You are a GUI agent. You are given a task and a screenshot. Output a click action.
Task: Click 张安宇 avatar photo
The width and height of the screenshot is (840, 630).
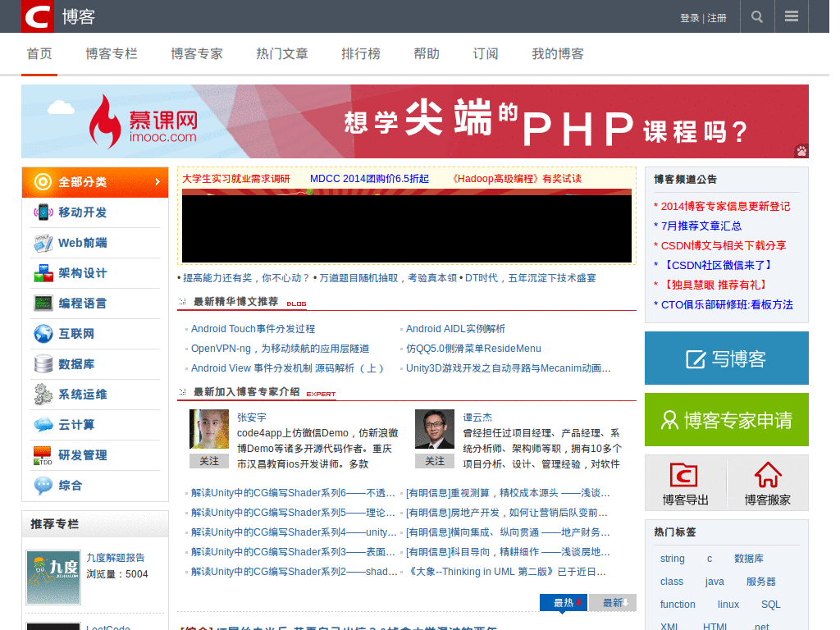(209, 429)
